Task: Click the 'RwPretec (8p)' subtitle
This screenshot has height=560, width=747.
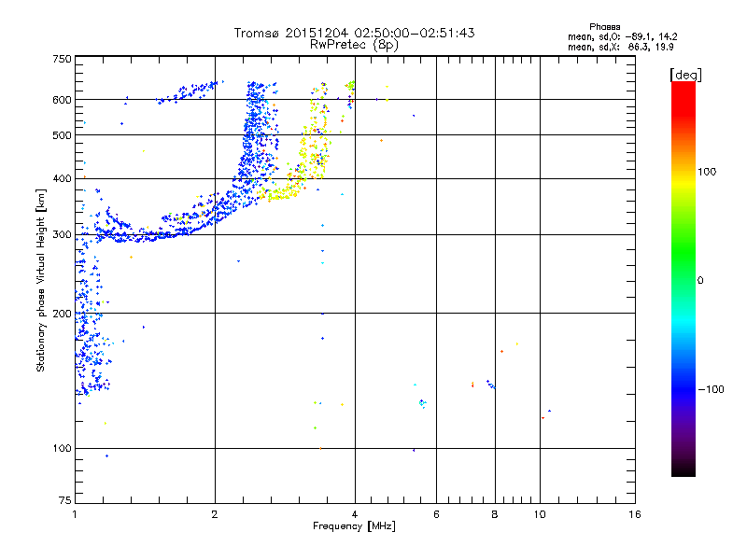Action: [x=354, y=45]
